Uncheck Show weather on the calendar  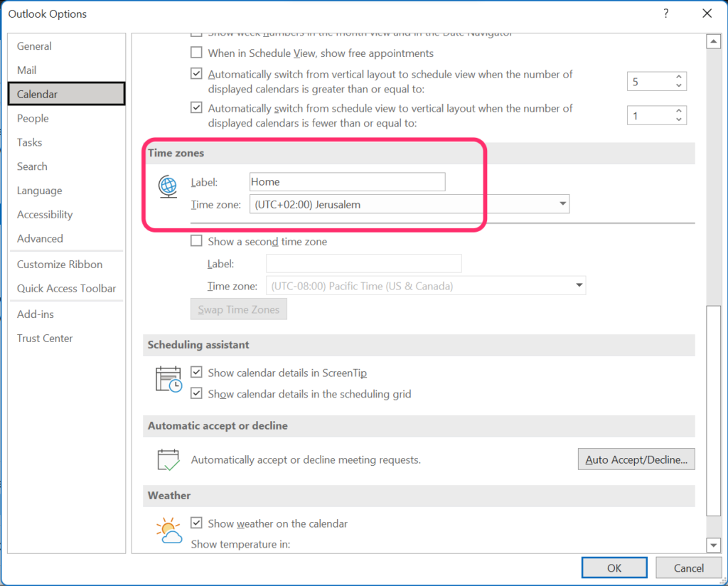(197, 523)
